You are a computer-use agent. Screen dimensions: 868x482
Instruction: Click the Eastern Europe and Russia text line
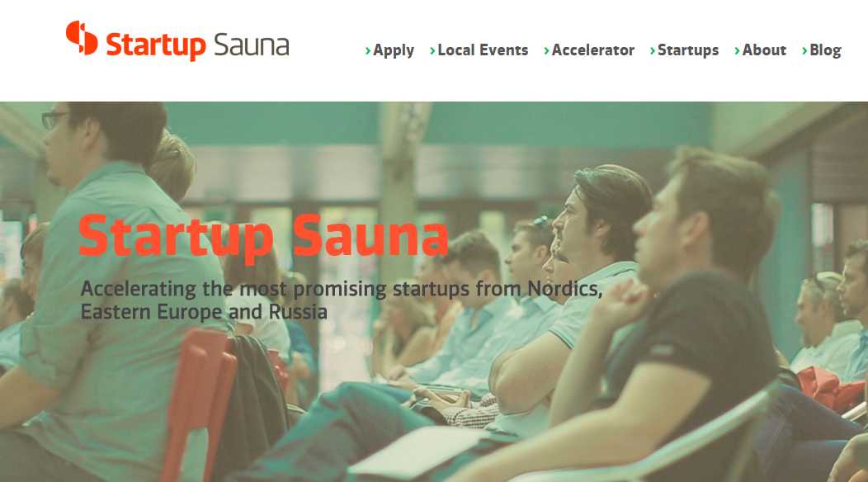204,312
